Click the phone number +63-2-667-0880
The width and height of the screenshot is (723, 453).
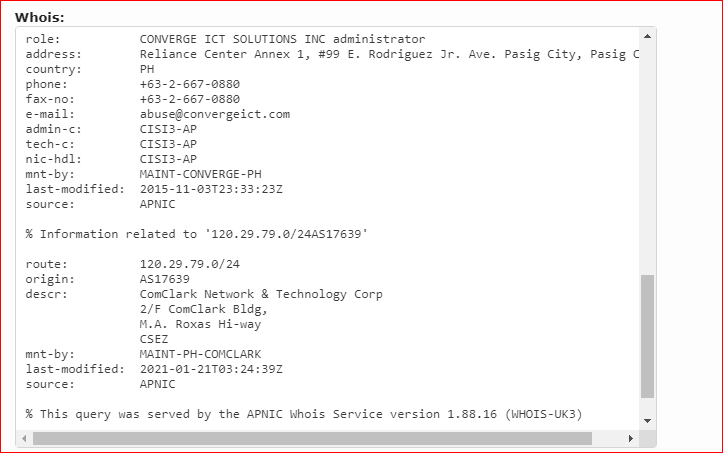point(190,84)
